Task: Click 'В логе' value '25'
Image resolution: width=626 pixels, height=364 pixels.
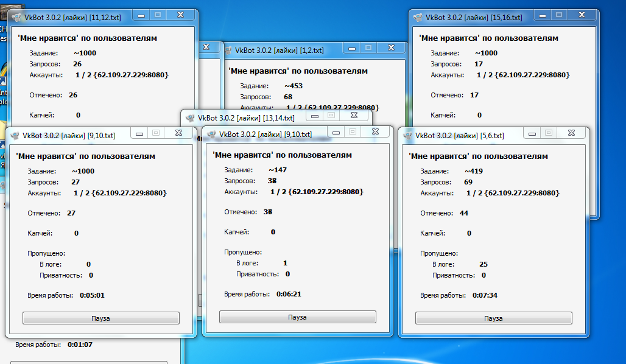Action: (x=484, y=264)
